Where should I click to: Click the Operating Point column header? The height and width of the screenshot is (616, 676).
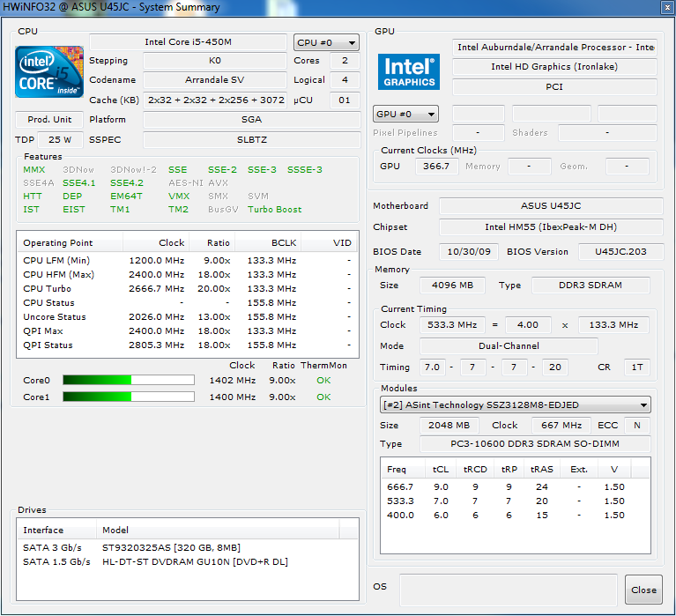coord(70,242)
